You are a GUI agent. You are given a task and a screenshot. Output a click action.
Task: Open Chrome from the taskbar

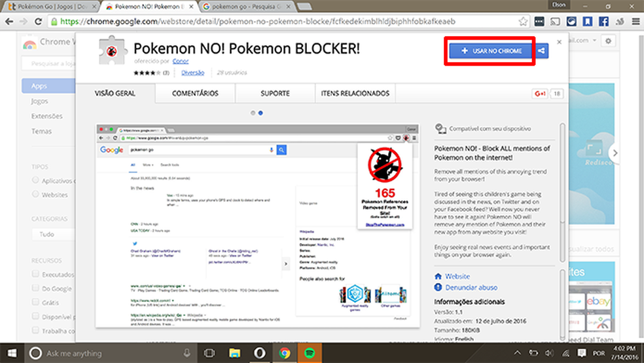285,353
